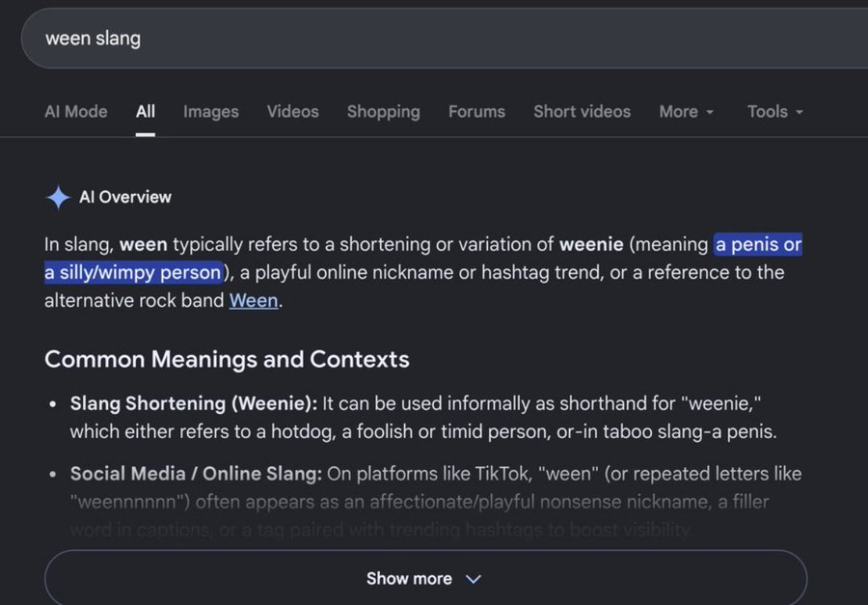The height and width of the screenshot is (605, 868).
Task: Open the Tools dropdown
Action: click(775, 111)
